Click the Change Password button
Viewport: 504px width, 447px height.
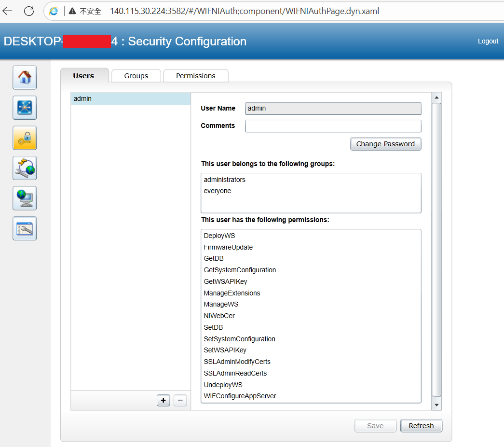pos(385,144)
